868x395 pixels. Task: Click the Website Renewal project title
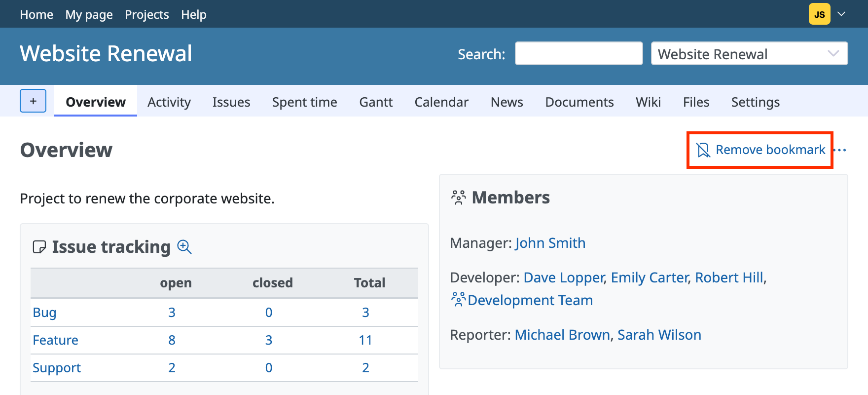(106, 53)
